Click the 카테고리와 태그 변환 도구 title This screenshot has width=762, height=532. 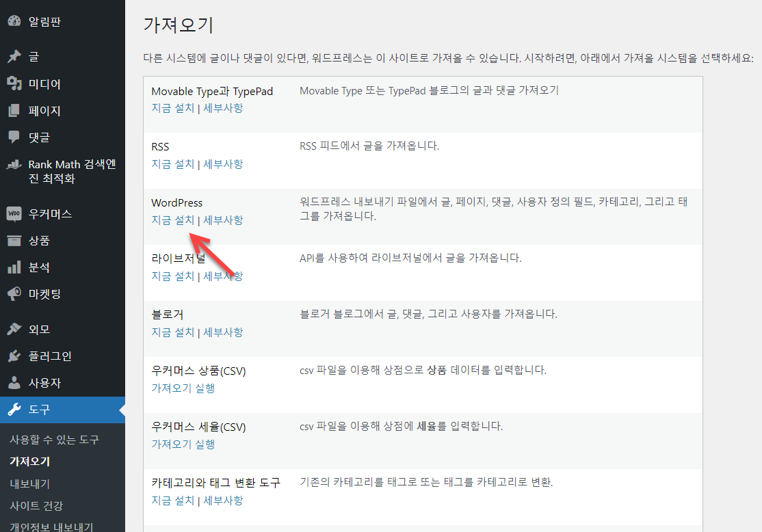(215, 483)
